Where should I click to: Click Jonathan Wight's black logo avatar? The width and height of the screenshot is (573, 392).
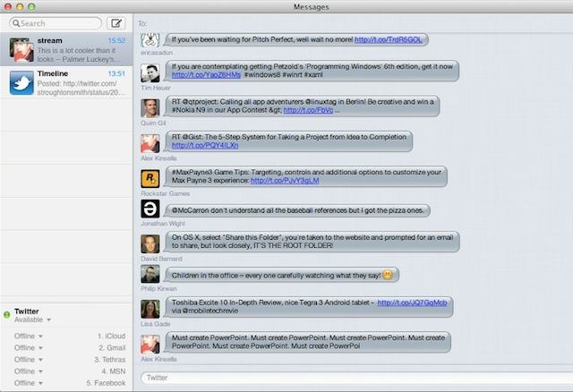(x=150, y=209)
